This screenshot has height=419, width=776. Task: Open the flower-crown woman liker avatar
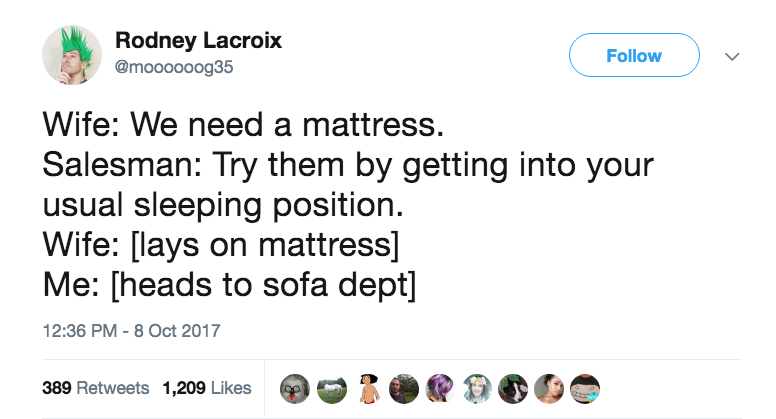pos(478,388)
